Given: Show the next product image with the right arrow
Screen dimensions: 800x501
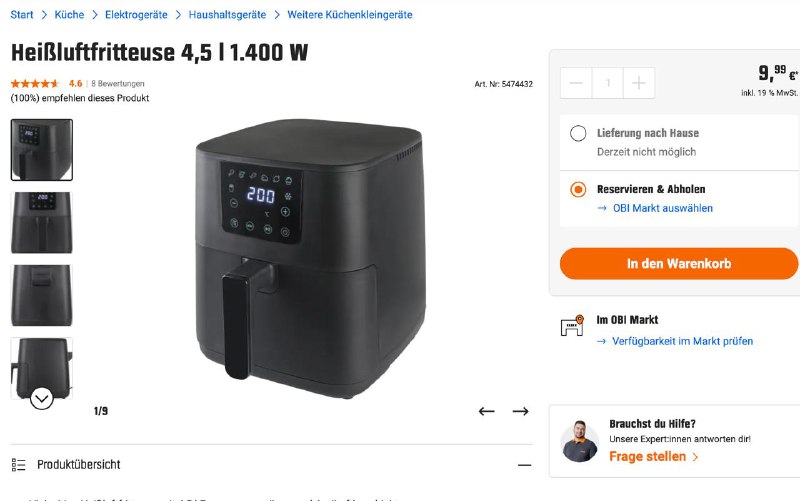Looking at the screenshot, I should click(x=520, y=411).
